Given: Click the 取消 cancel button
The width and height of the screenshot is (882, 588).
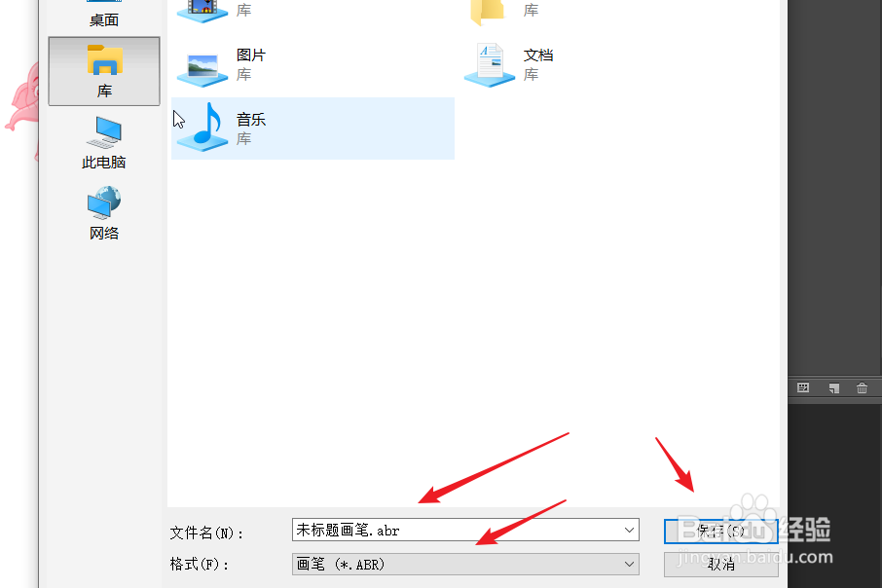Looking at the screenshot, I should click(720, 565).
